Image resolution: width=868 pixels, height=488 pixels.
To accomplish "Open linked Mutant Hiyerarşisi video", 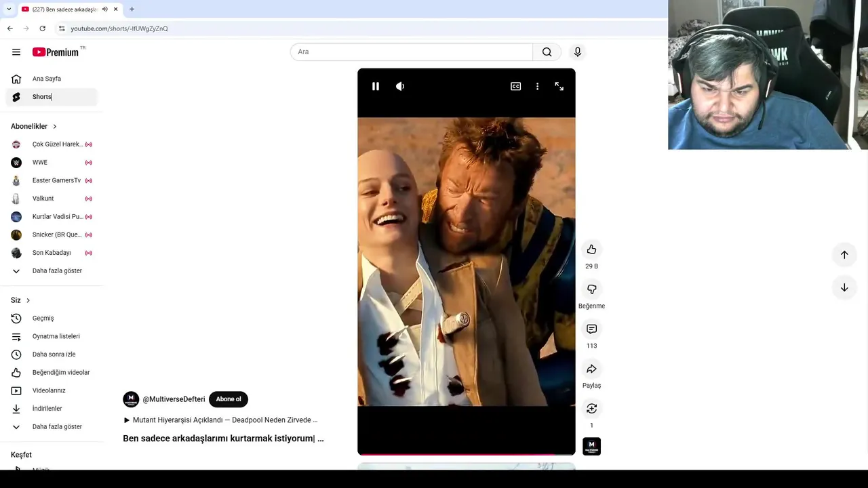I will (220, 420).
